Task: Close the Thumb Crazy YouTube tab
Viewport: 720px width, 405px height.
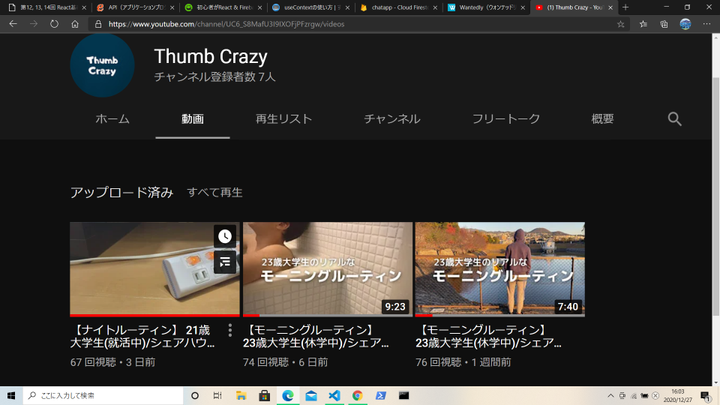Action: pos(610,8)
